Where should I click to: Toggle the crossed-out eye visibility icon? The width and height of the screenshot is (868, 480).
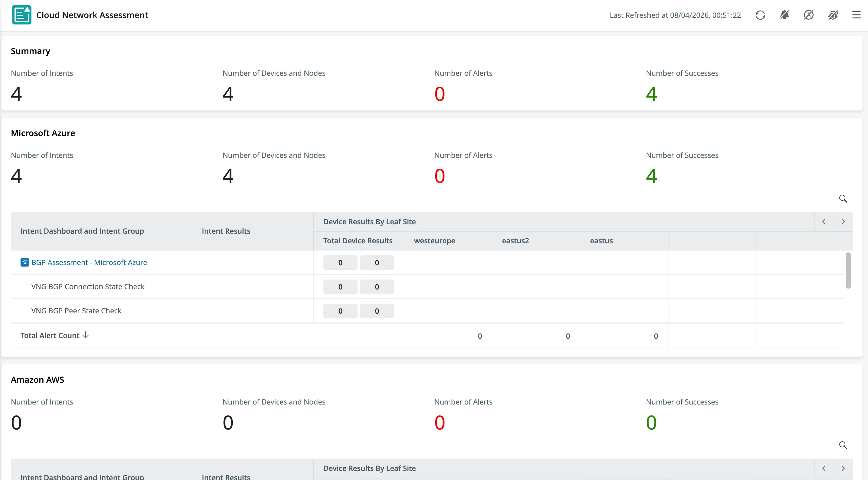pos(833,15)
